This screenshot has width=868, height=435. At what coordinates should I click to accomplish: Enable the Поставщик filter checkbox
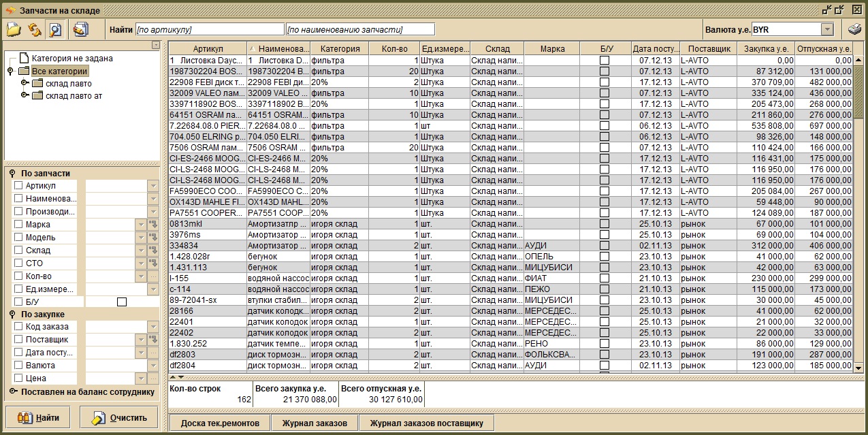[19, 339]
